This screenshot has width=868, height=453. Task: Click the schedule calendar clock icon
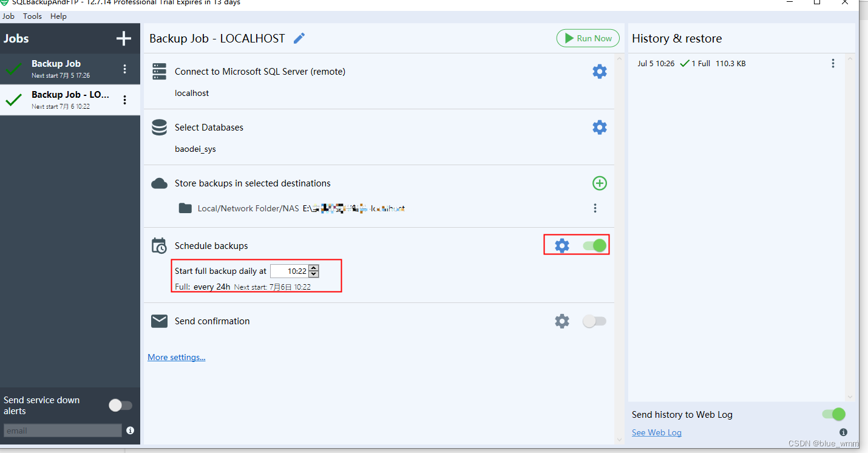[159, 246]
